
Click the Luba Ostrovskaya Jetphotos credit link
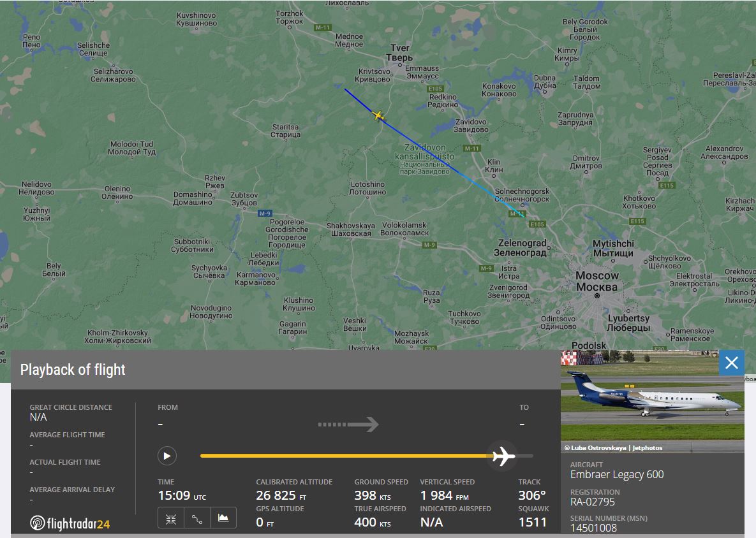613,448
